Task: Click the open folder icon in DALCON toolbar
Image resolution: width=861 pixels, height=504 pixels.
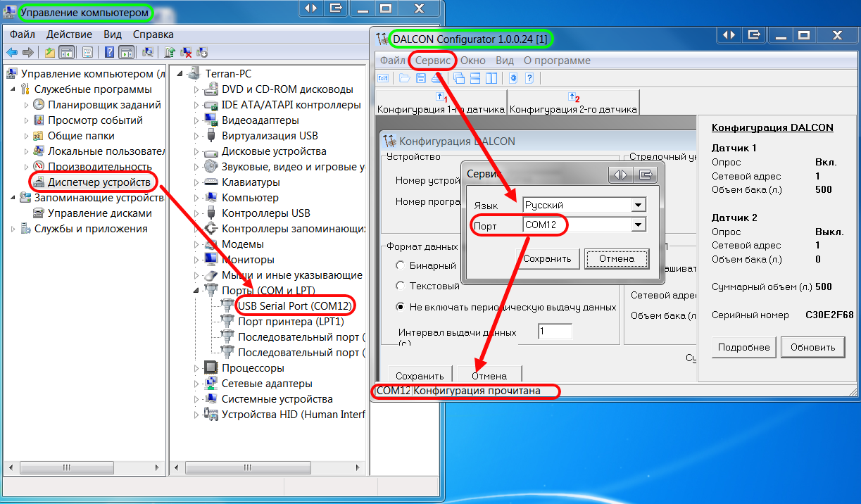Action: 404,78
